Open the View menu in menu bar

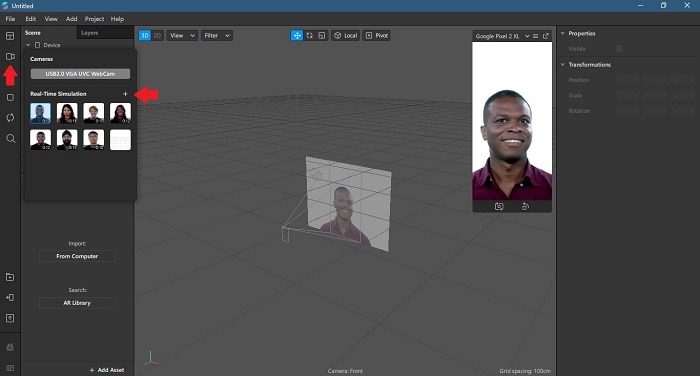pos(51,19)
